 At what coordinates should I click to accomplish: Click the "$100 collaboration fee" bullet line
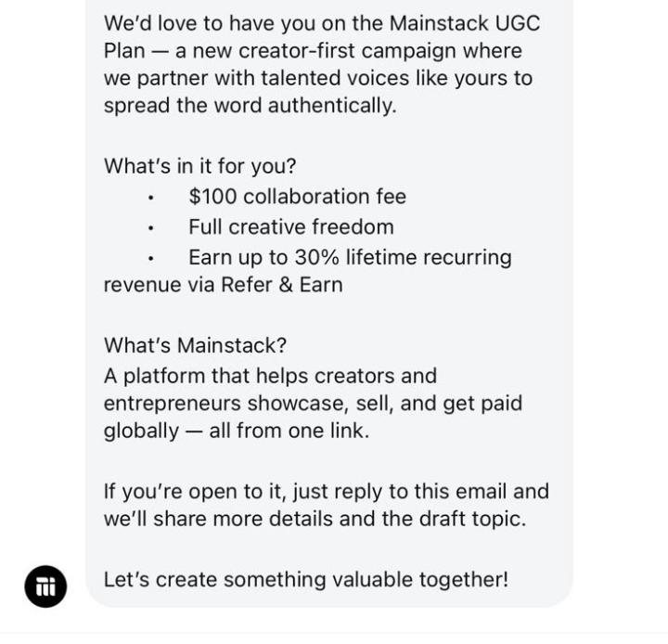pos(298,197)
